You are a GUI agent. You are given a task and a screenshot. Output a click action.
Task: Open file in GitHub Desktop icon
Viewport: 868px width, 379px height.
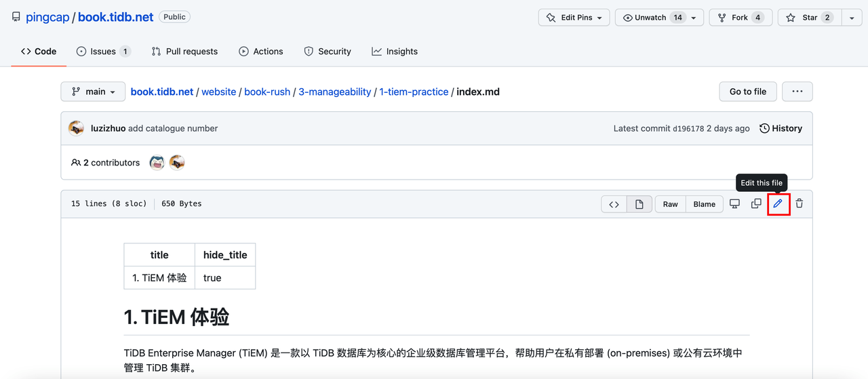pos(734,203)
